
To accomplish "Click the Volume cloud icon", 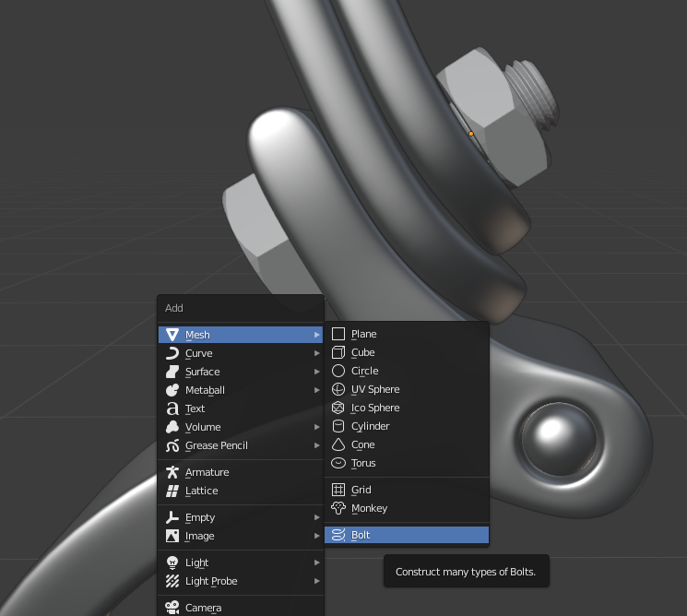I will click(x=172, y=427).
